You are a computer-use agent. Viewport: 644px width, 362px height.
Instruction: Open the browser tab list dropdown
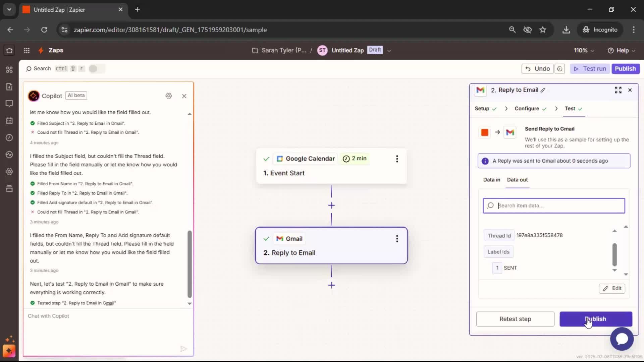[x=9, y=9]
